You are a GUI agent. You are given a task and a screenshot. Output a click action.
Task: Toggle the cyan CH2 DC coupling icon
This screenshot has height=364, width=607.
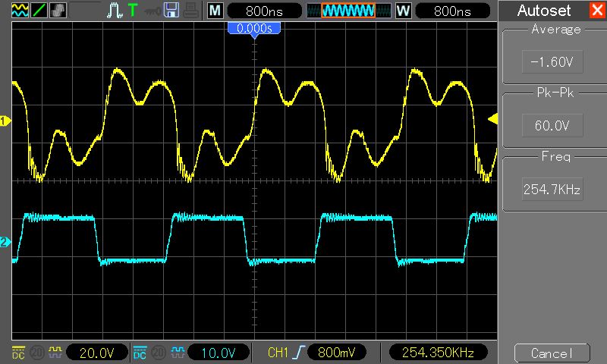[140, 352]
